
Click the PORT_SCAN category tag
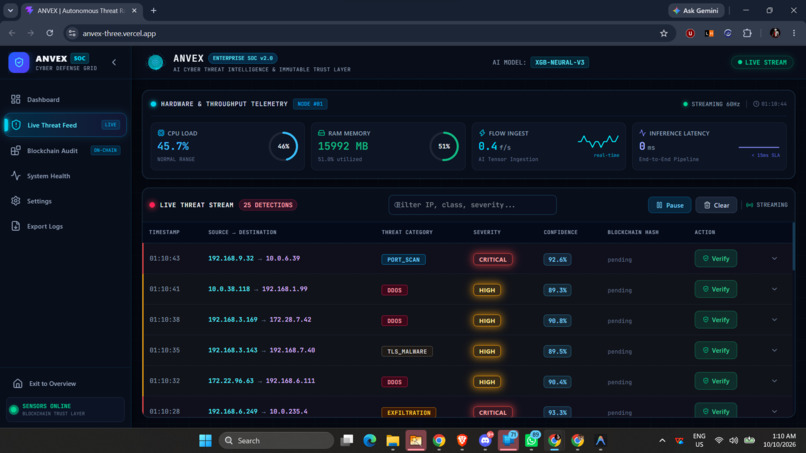(x=403, y=259)
